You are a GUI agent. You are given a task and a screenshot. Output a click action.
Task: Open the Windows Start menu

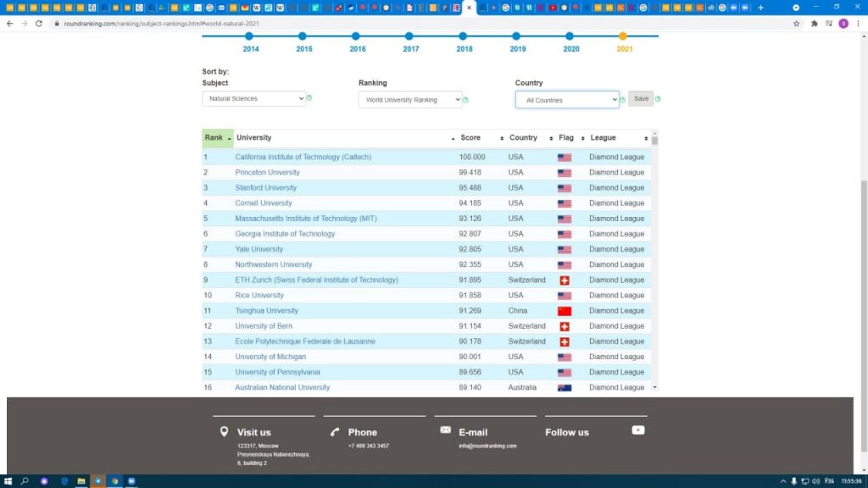coord(8,481)
